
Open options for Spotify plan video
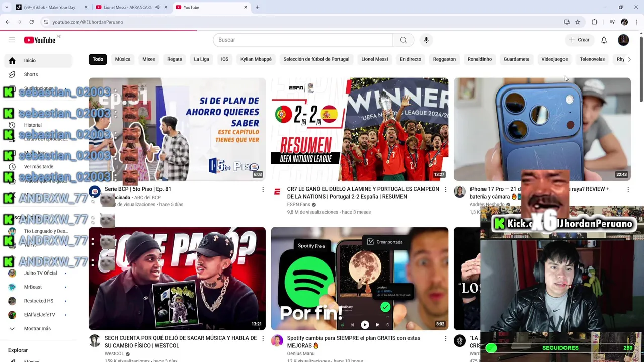[x=445, y=338]
